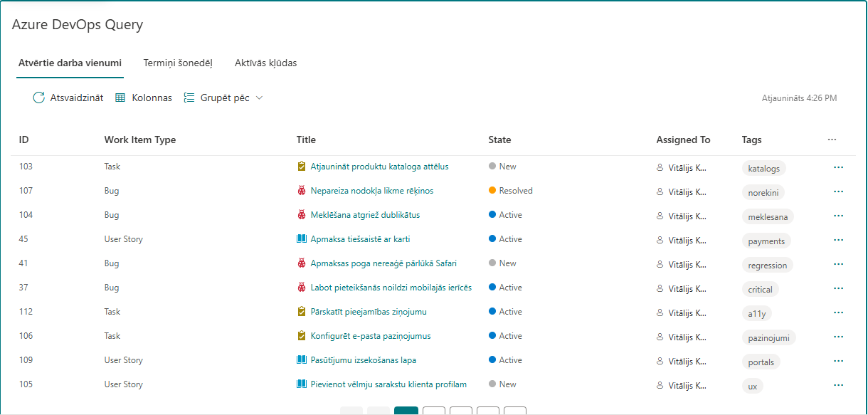Click the ID 107 link
Image resolution: width=868 pixels, height=415 pixels.
pos(26,191)
